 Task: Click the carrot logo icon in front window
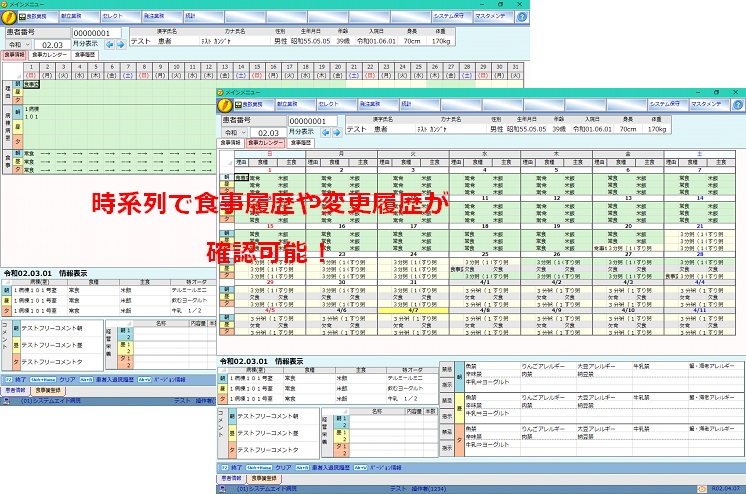click(225, 105)
